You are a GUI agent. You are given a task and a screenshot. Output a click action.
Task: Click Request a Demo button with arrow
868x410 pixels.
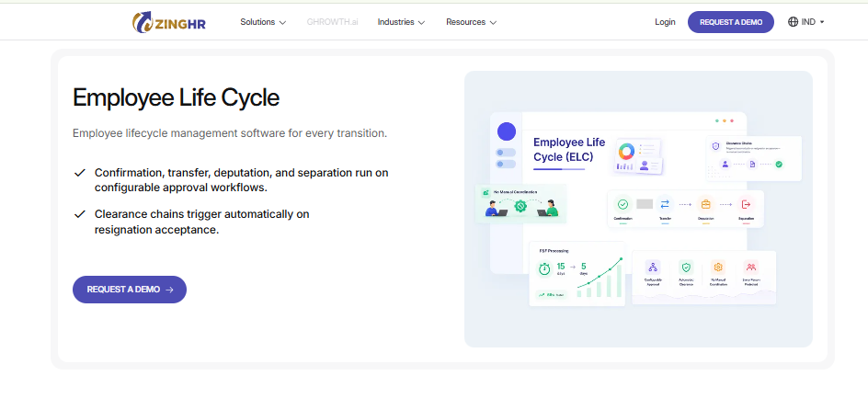(x=130, y=290)
